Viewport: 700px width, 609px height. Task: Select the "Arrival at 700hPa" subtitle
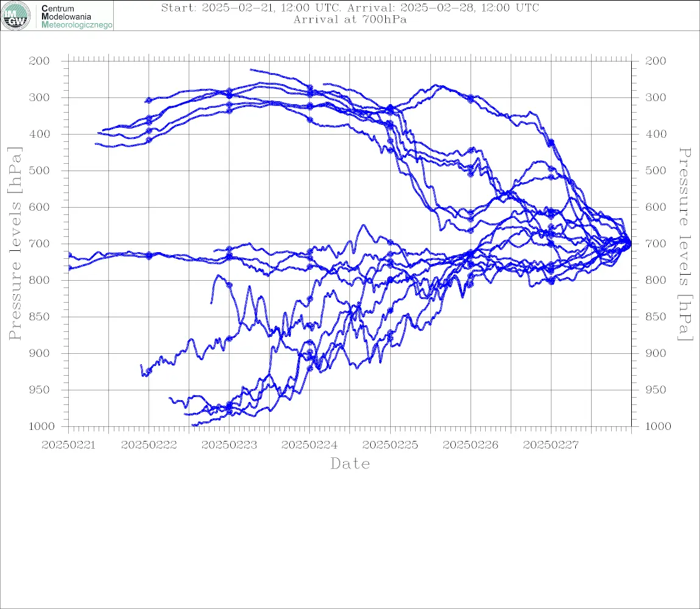(x=350, y=19)
